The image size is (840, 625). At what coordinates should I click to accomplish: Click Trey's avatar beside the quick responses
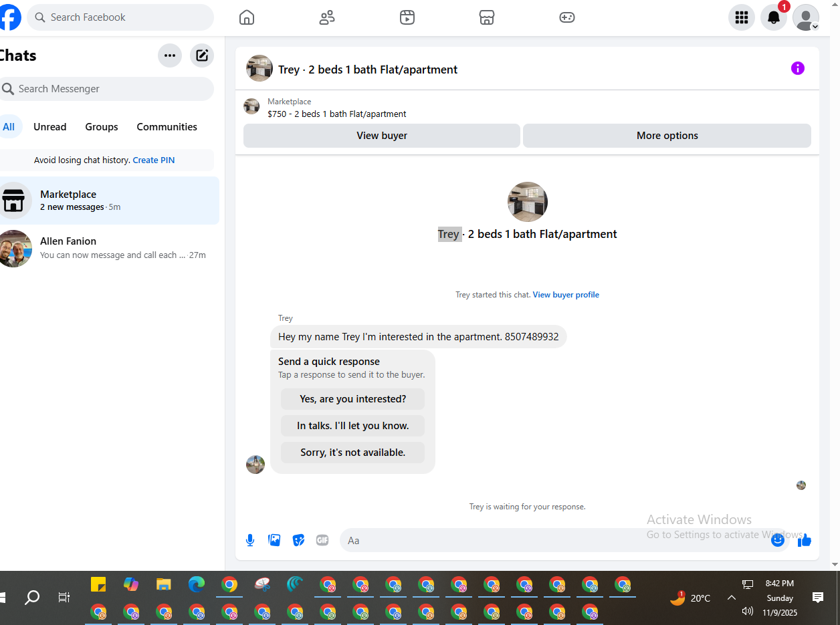[255, 465]
